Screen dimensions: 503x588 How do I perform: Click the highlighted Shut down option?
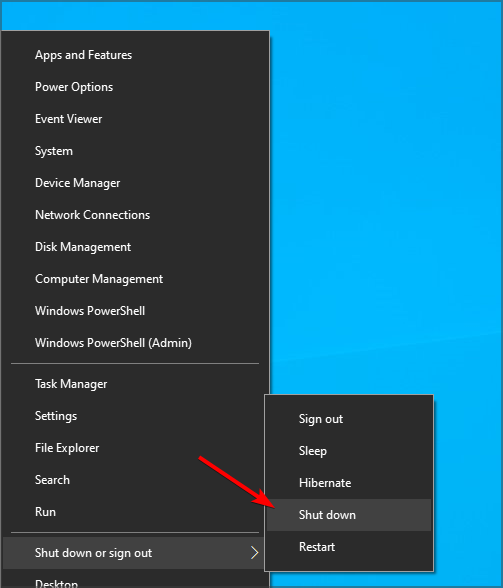click(x=349, y=515)
